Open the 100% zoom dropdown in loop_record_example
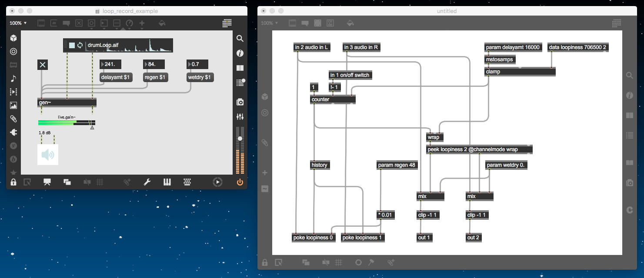Screen dimensions: 644x278 (x=18, y=23)
